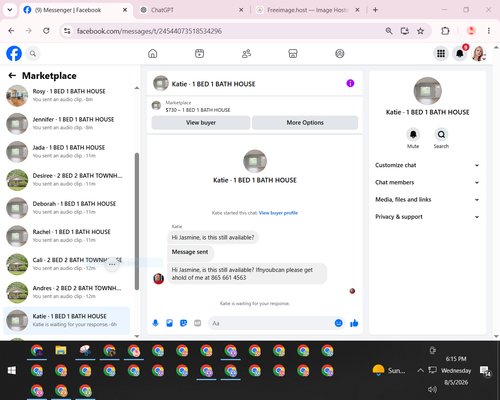500x400 pixels.
Task: Open the View buyer profile link
Action: pyautogui.click(x=278, y=213)
